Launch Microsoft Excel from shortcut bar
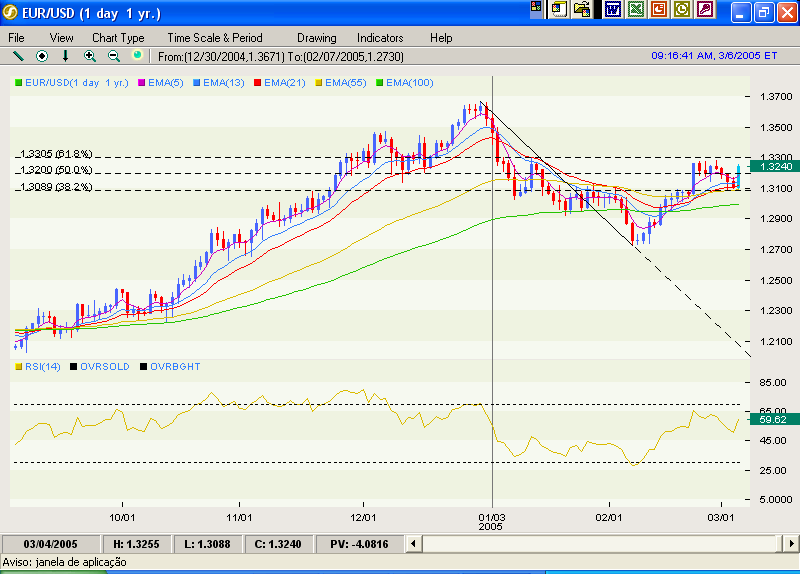This screenshot has height=574, width=800. tap(636, 9)
